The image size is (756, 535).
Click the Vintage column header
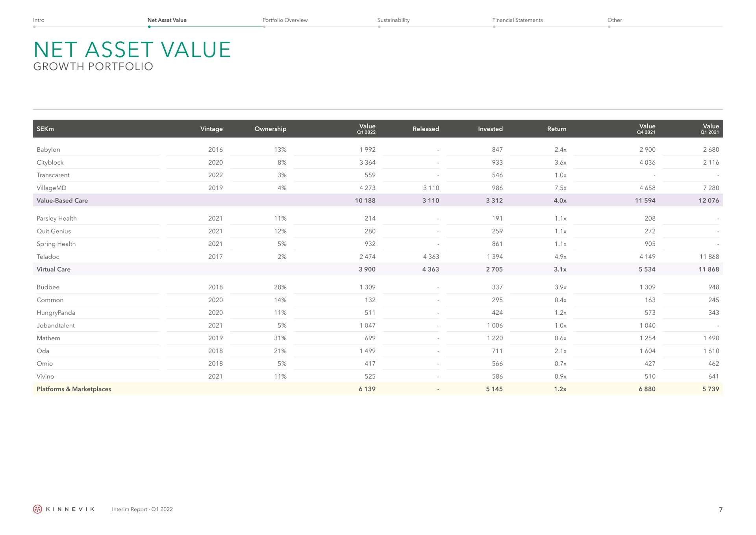(x=211, y=129)
